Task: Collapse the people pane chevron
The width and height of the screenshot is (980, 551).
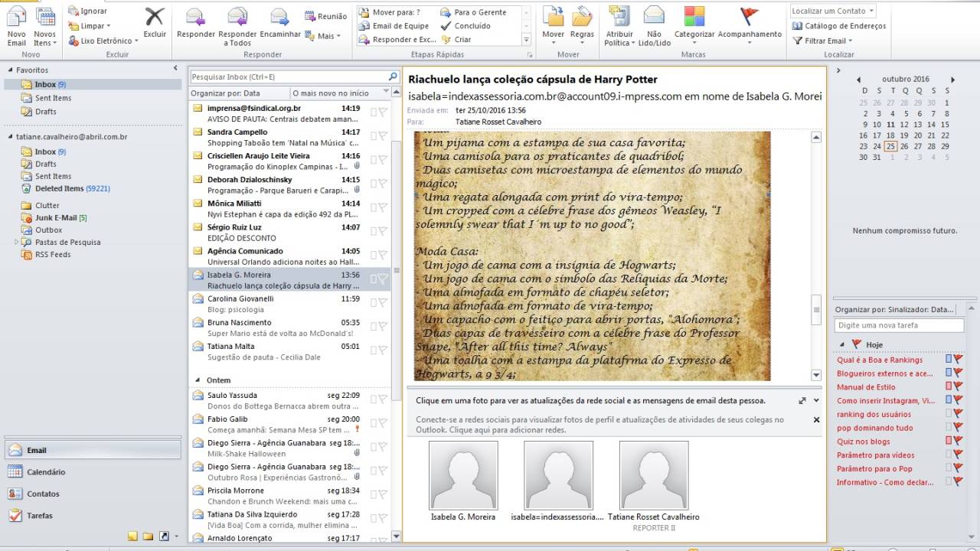Action: [x=816, y=400]
